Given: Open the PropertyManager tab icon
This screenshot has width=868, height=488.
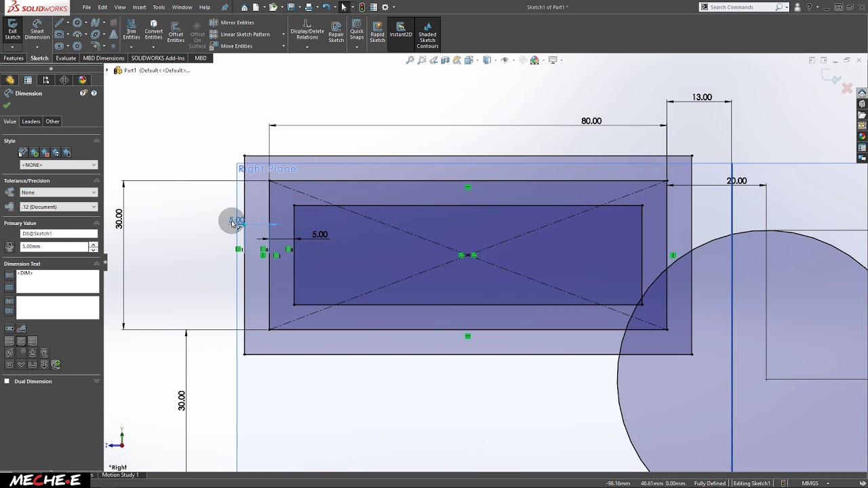Looking at the screenshot, I should pyautogui.click(x=28, y=80).
